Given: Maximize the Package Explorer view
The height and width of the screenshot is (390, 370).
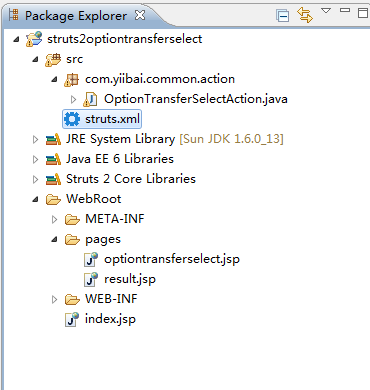Looking at the screenshot, I should (362, 13).
